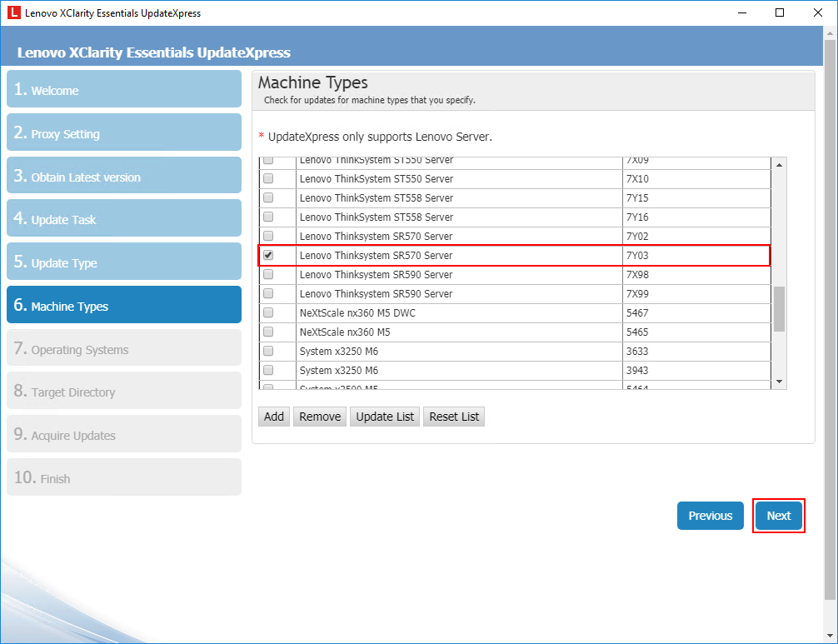Viewport: 838px width, 644px height.
Task: Click machine type code 7Y02
Action: (637, 237)
